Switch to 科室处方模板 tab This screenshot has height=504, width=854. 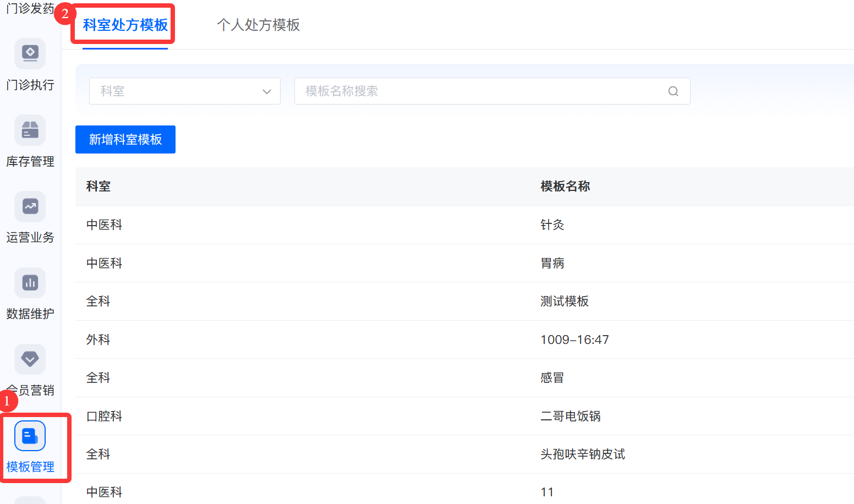[x=125, y=25]
